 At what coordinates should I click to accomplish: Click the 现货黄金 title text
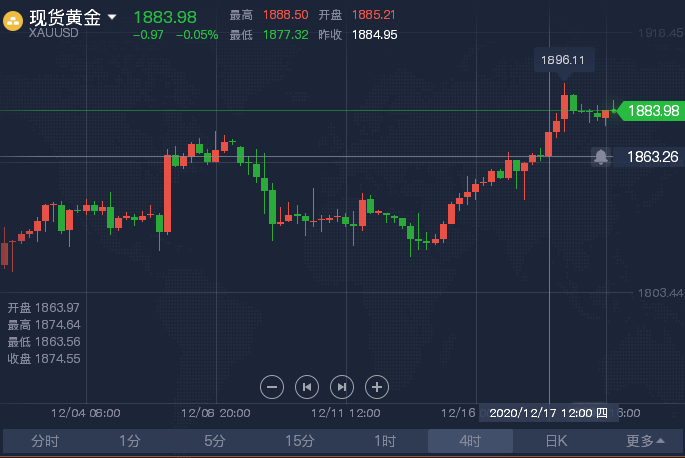[65, 17]
